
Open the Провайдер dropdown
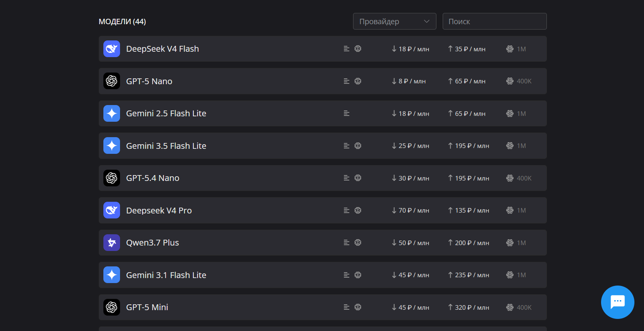[x=394, y=21]
